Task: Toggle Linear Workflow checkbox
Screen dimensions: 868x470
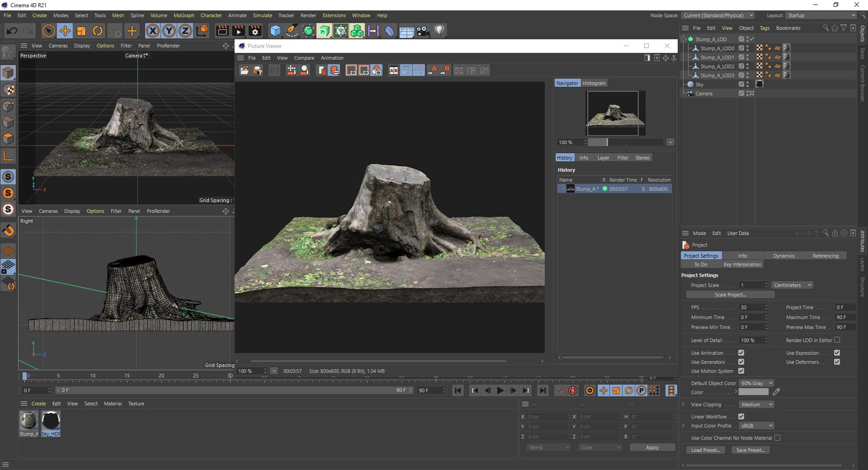Action: click(x=741, y=416)
